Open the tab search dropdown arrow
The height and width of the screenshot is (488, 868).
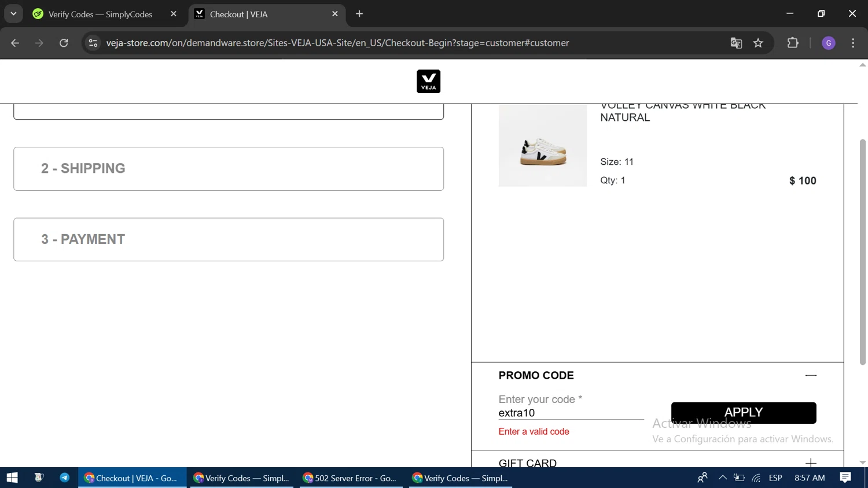[13, 14]
